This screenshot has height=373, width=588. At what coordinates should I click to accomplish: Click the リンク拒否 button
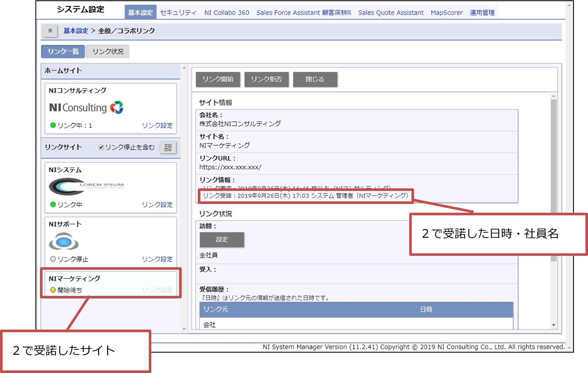click(x=266, y=79)
